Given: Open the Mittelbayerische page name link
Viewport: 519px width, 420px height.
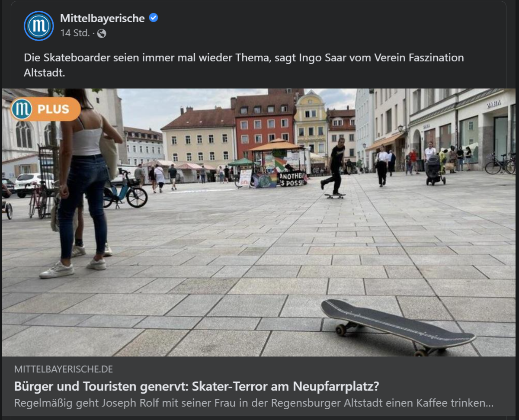Looking at the screenshot, I should point(103,18).
